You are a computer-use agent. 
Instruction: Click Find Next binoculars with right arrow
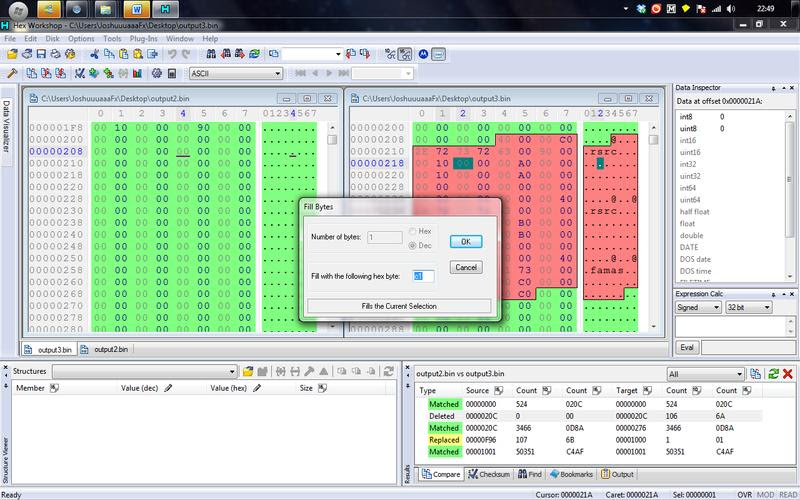tap(240, 54)
